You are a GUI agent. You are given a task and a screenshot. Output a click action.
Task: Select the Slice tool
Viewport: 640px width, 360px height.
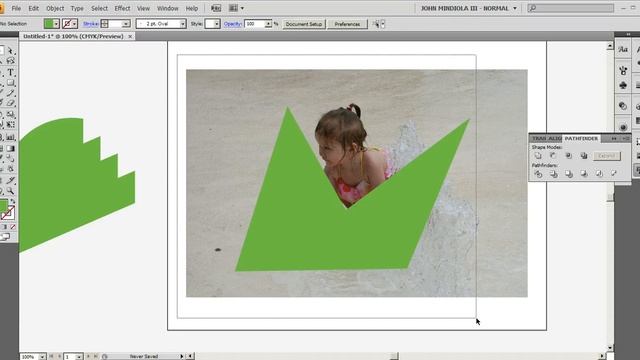click(11, 180)
